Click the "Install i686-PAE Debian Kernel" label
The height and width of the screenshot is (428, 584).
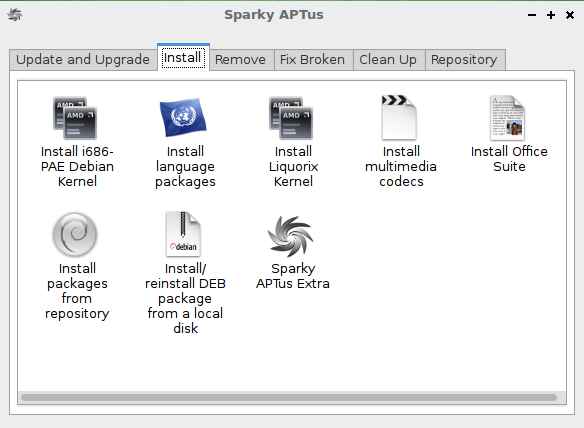pyautogui.click(x=77, y=167)
